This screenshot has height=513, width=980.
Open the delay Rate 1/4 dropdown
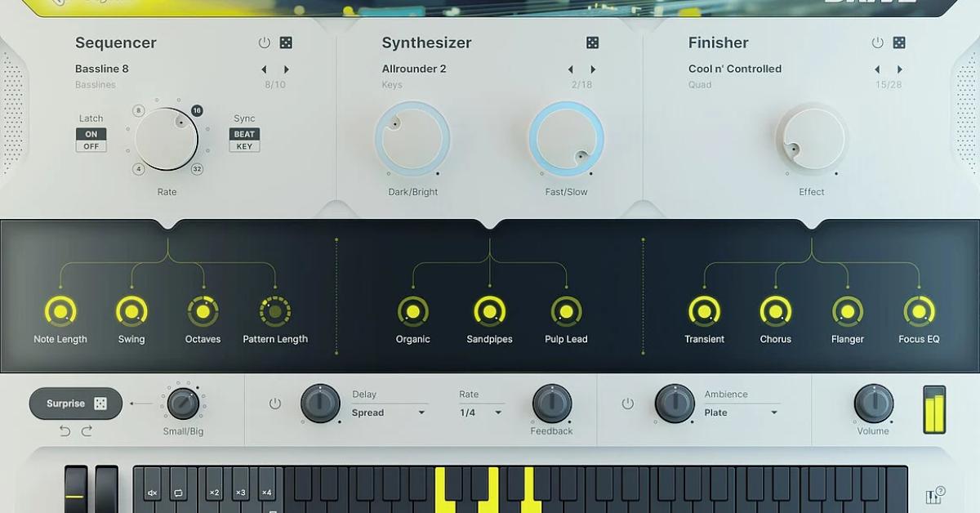pyautogui.click(x=480, y=413)
